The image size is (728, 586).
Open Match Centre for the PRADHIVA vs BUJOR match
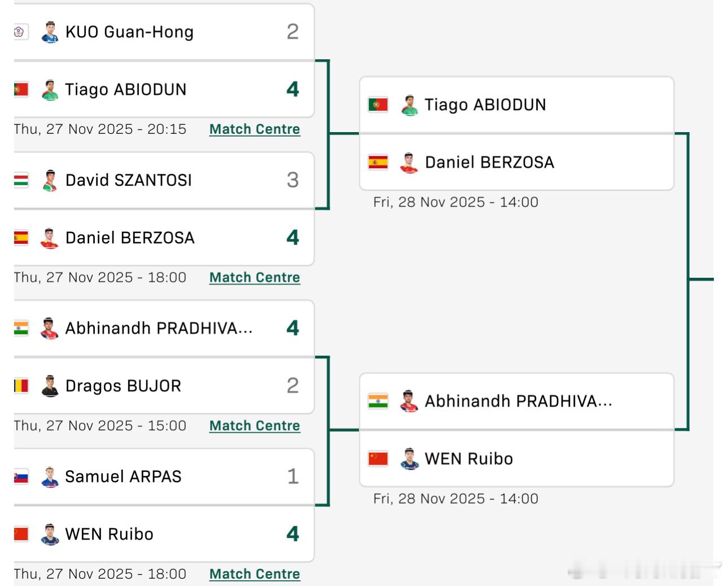click(255, 426)
